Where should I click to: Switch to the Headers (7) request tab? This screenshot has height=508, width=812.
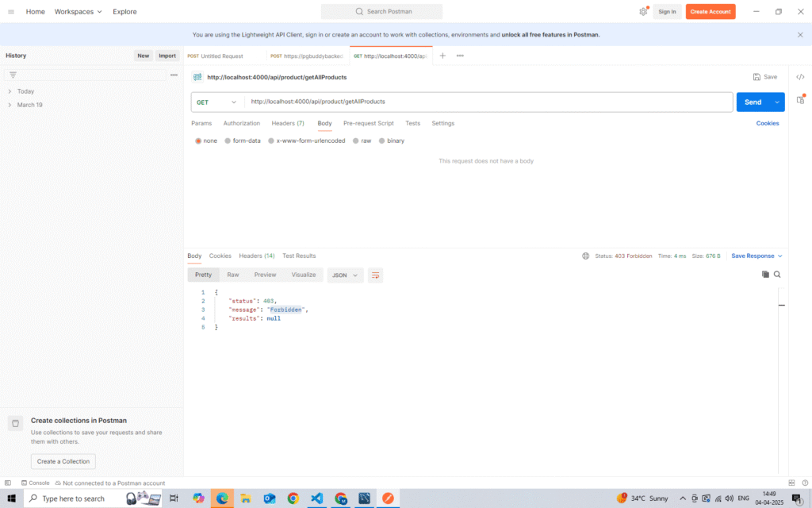tap(288, 123)
